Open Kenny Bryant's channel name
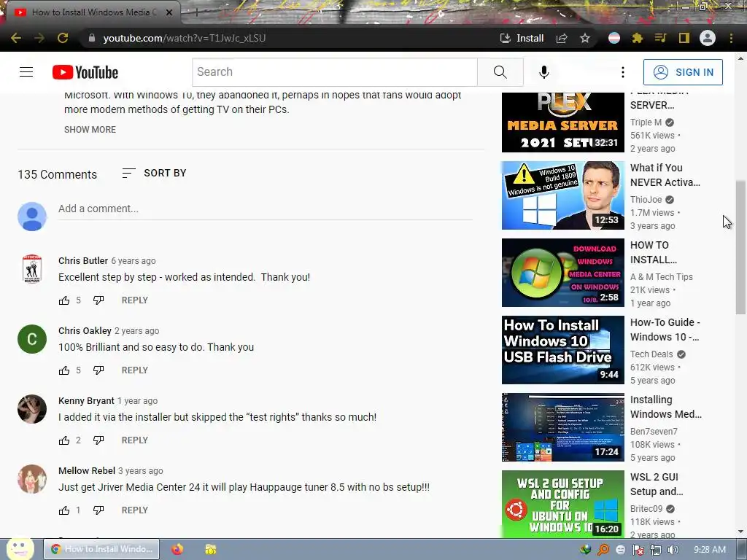Image resolution: width=747 pixels, height=560 pixels. coord(86,400)
